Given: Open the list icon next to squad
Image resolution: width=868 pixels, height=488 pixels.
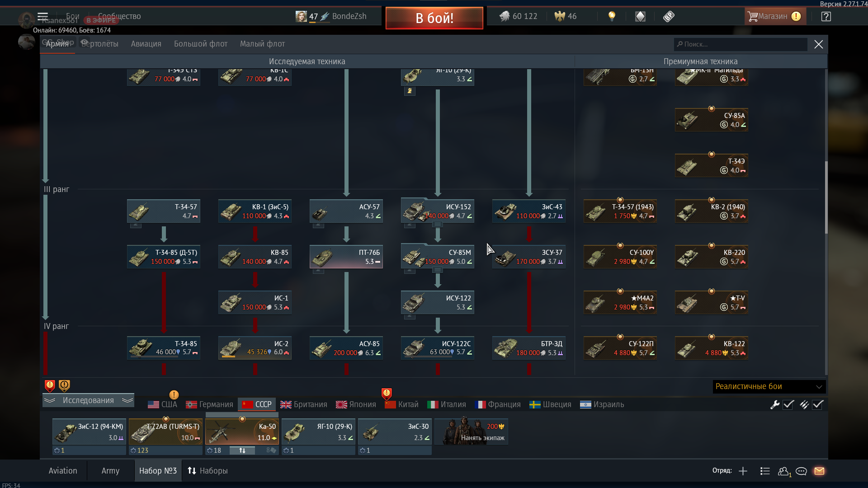Looking at the screenshot, I should pyautogui.click(x=765, y=471).
